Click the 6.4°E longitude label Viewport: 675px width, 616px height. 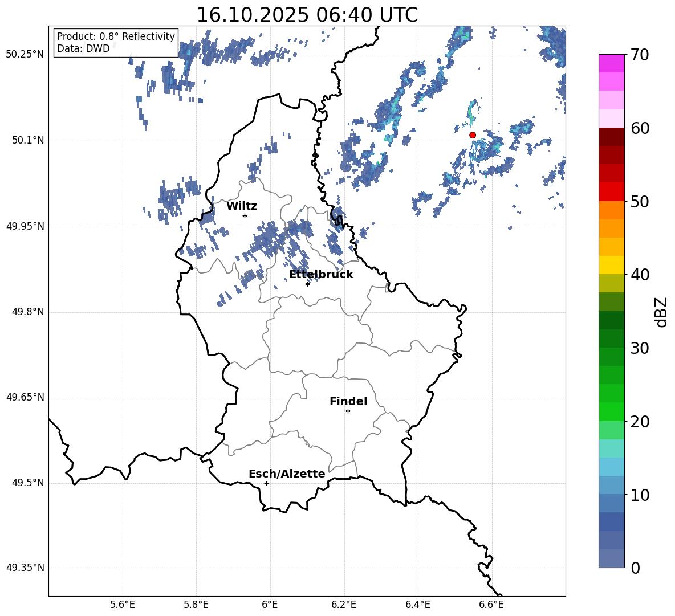pos(417,605)
